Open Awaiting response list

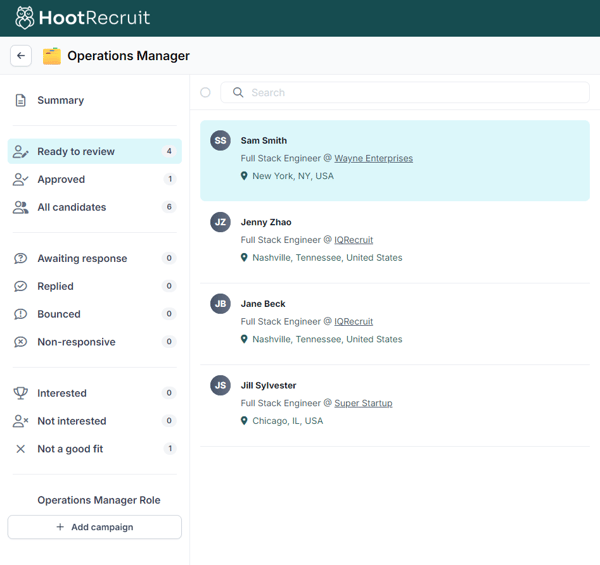pos(82,258)
